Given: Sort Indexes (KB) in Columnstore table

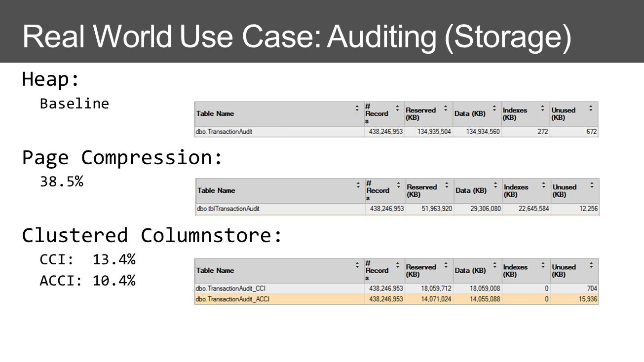Looking at the screenshot, I should coord(543,265).
